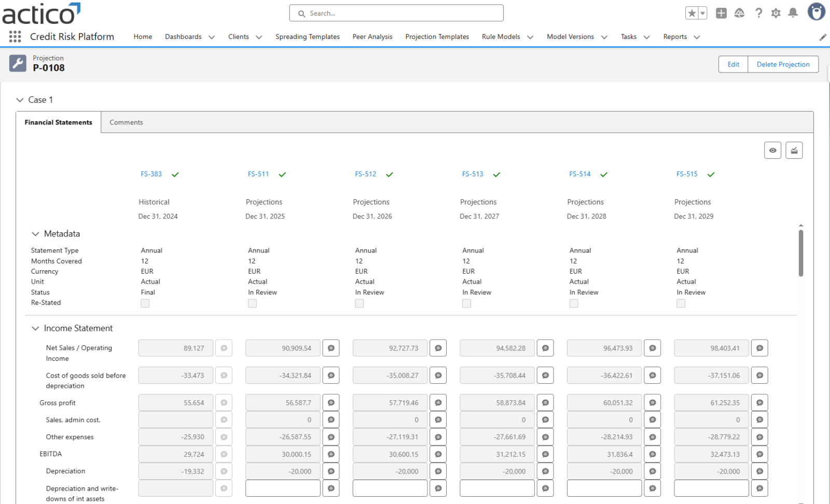The image size is (830, 504).
Task: Click the pencil edit icon on the navigation bar
Action: pos(822,37)
